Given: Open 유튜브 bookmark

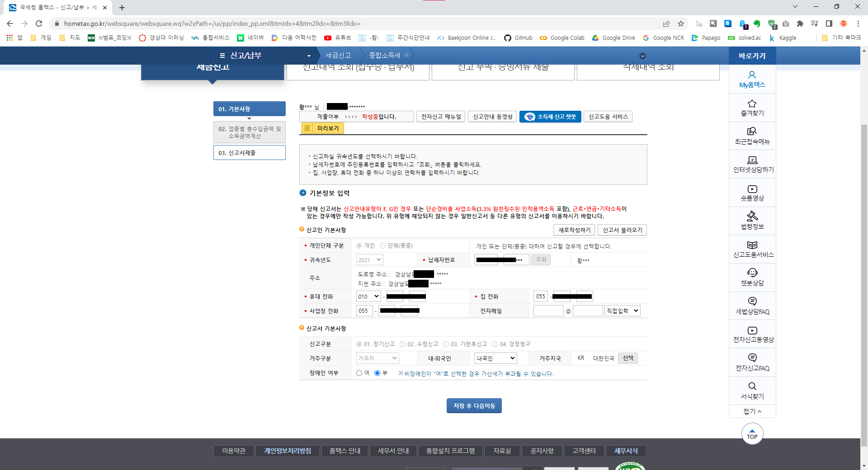Looking at the screenshot, I should [338, 38].
